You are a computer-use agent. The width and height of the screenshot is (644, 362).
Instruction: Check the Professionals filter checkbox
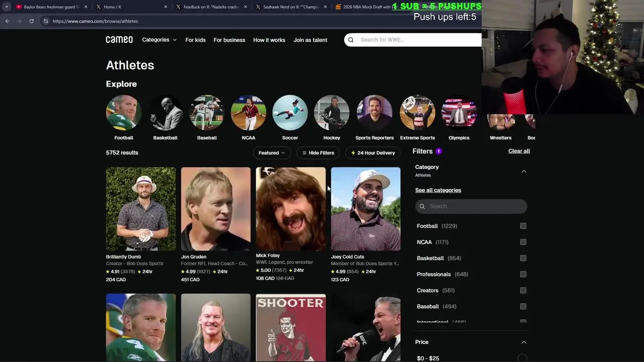523,275
